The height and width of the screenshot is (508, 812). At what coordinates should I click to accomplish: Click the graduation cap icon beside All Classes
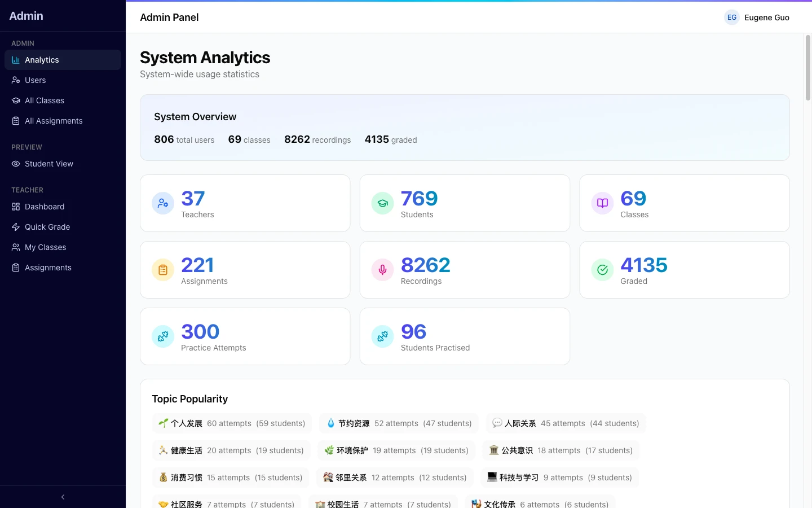click(16, 100)
